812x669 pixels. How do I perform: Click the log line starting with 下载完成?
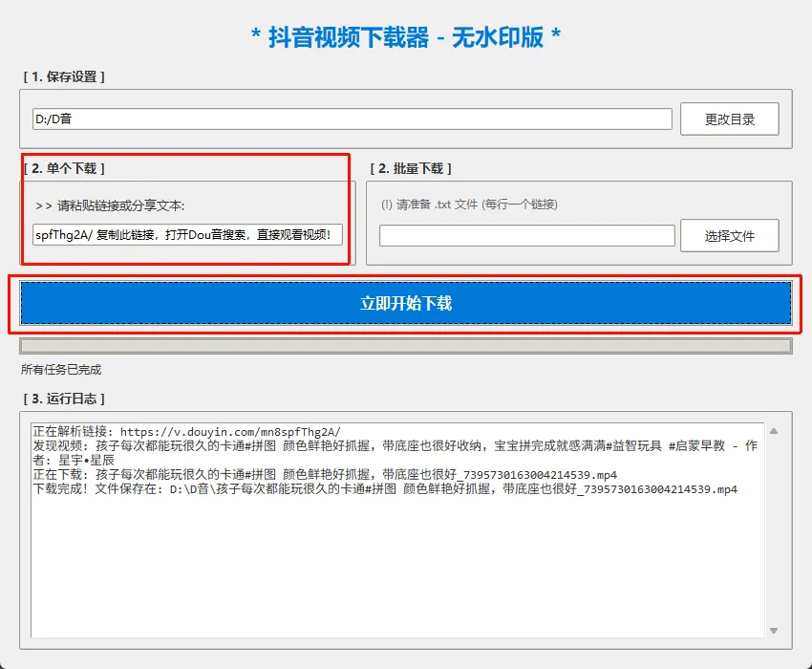tap(385, 489)
